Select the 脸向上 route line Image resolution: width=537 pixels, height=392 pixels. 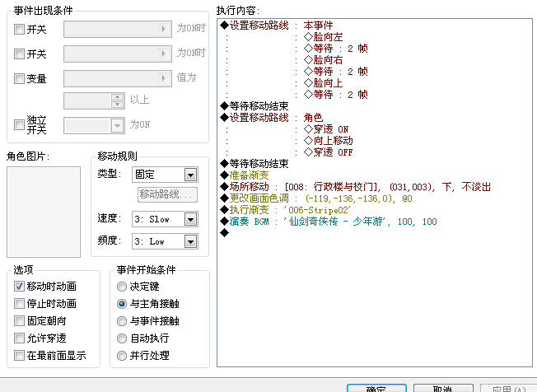point(324,83)
